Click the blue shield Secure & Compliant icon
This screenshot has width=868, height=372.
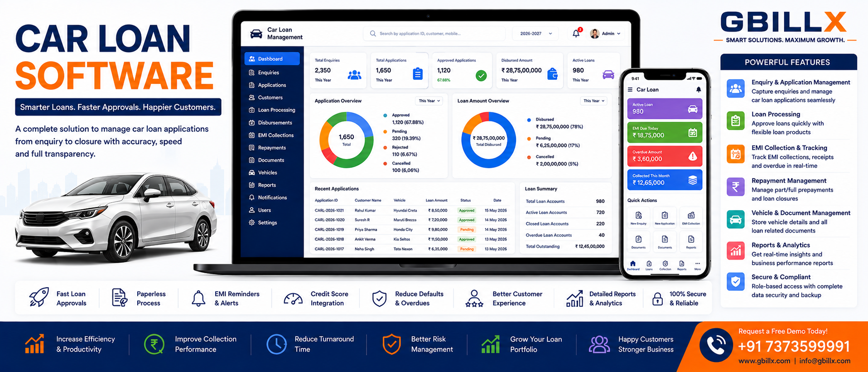[736, 282]
